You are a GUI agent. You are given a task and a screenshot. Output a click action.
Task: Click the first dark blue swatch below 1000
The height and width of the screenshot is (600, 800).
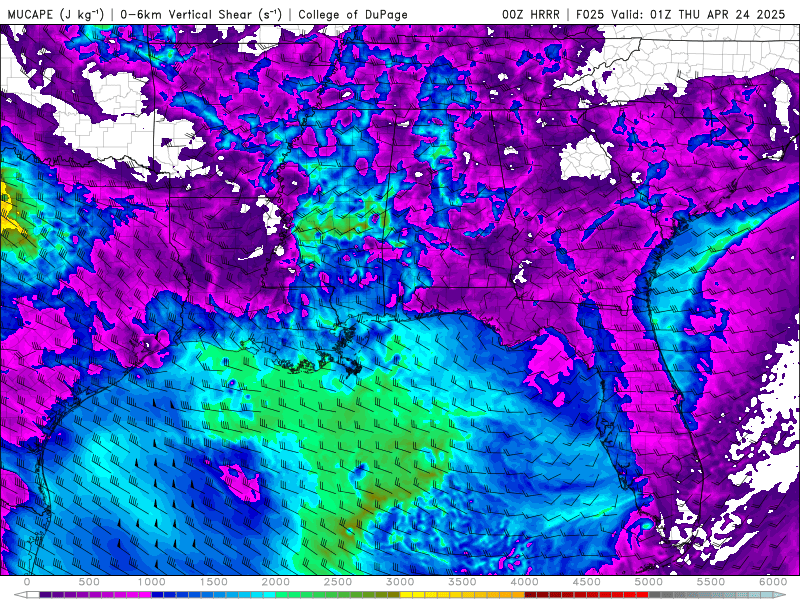point(158,594)
